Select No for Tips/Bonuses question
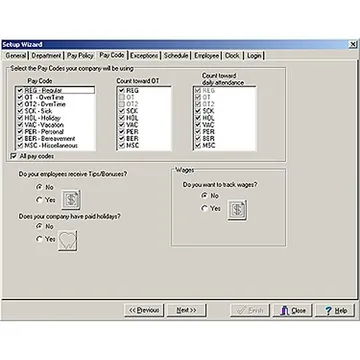This screenshot has width=360, height=360. point(40,187)
